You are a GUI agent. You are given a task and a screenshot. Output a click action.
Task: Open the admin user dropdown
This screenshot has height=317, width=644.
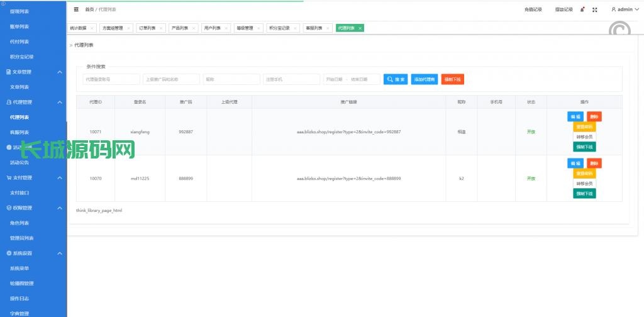tap(625, 9)
